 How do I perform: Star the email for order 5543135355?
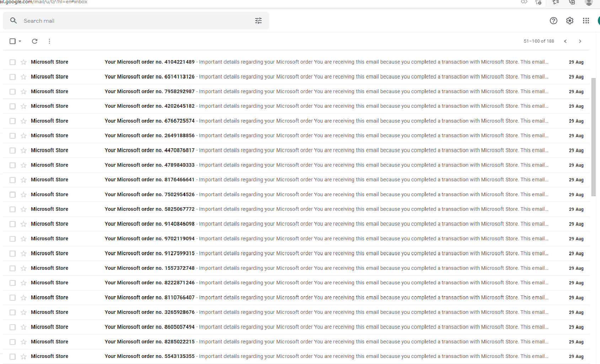23,357
